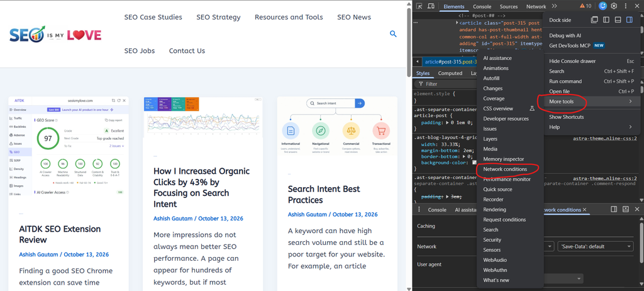Expand the drawer to full height icon
Image resolution: width=644 pixels, height=291 pixels.
[626, 210]
